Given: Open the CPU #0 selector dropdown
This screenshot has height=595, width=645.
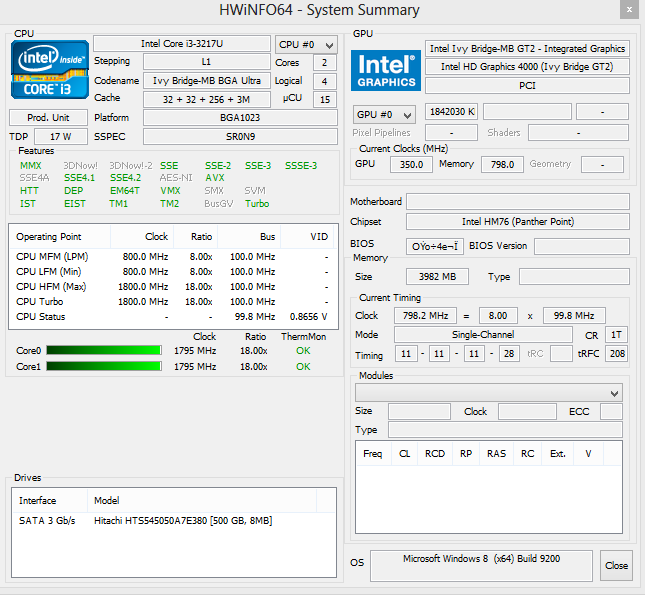Looking at the screenshot, I should tap(306, 45).
